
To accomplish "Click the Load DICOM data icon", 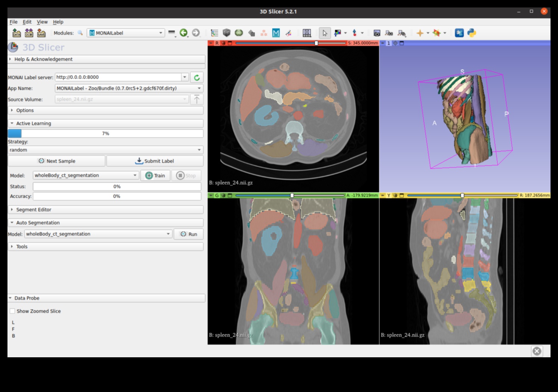I will pyautogui.click(x=29, y=33).
